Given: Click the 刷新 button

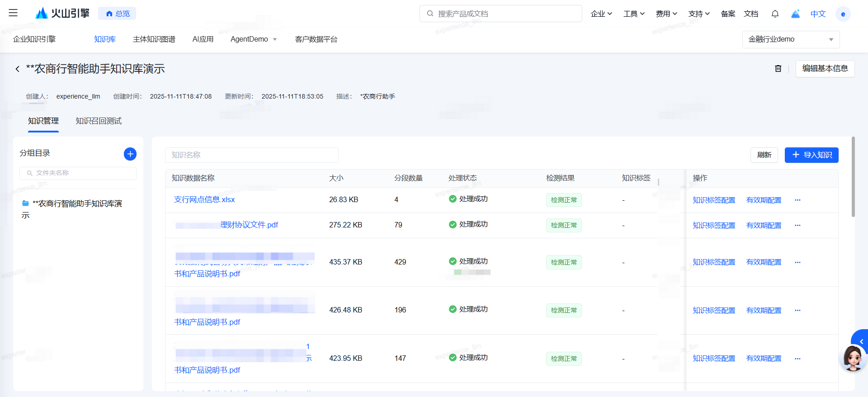Looking at the screenshot, I should (764, 155).
